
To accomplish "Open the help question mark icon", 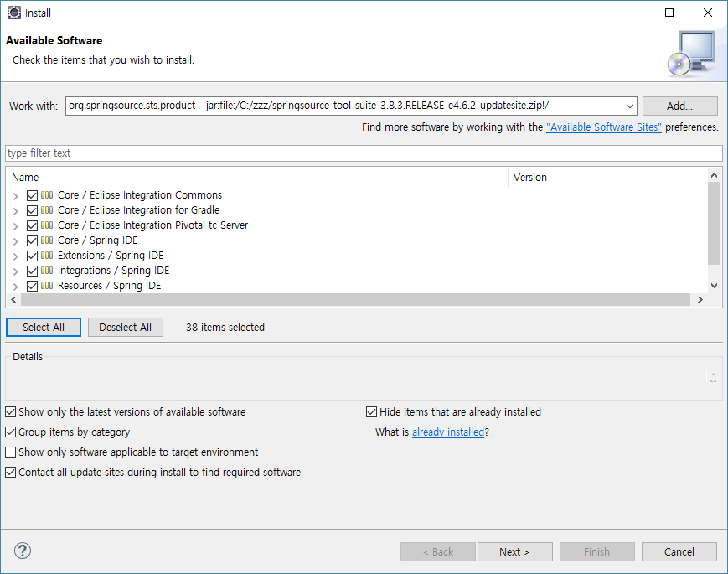I will [23, 551].
